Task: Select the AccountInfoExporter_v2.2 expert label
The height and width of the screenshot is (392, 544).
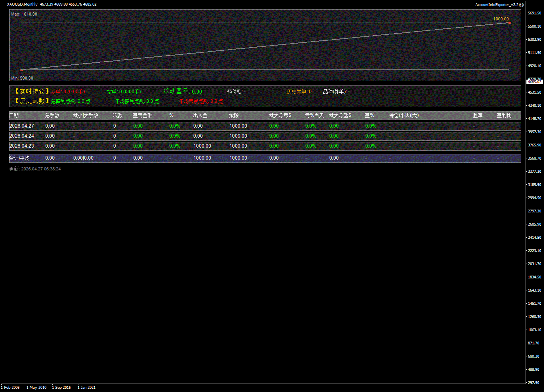Action: [x=496, y=4]
